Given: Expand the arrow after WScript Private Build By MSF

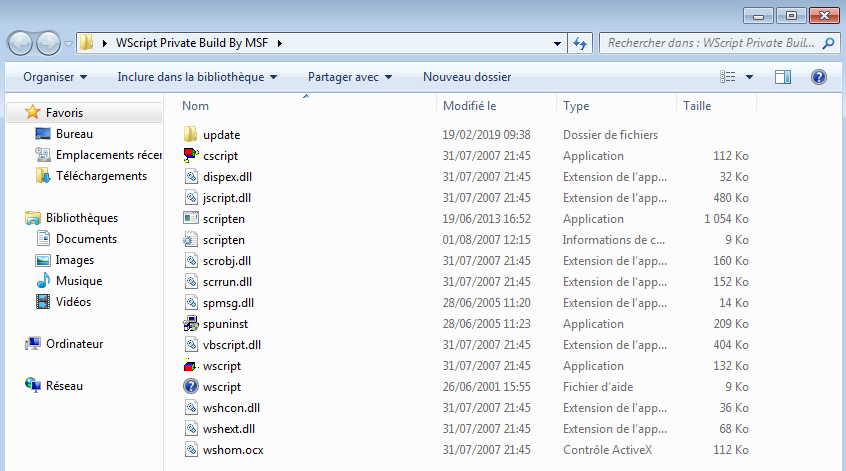Looking at the screenshot, I should tap(279, 43).
